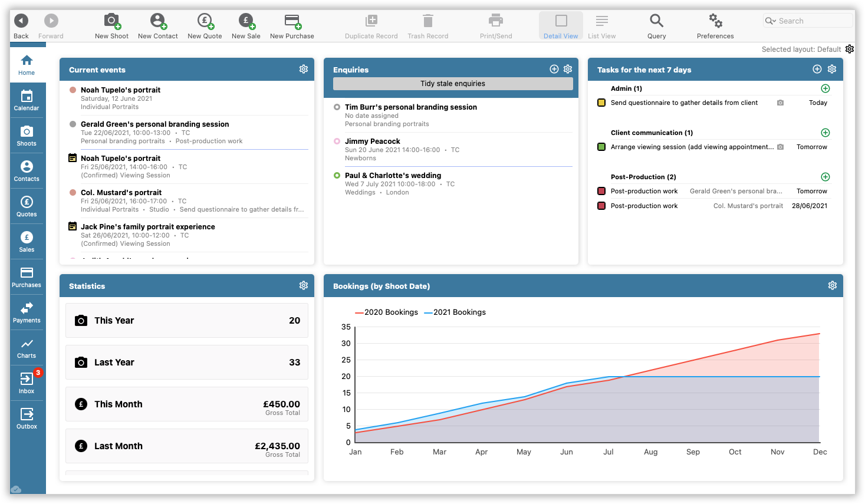Click into the Search input field

pyautogui.click(x=813, y=21)
